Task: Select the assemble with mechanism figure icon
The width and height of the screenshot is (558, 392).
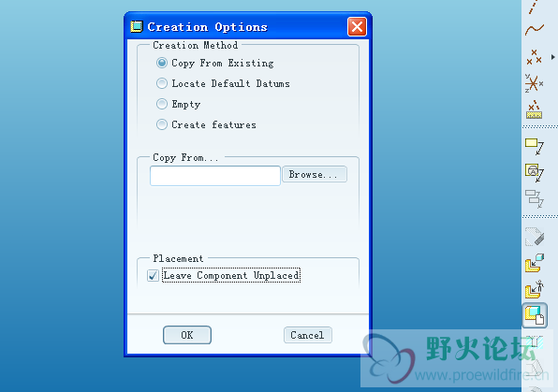Action: pyautogui.click(x=535, y=289)
